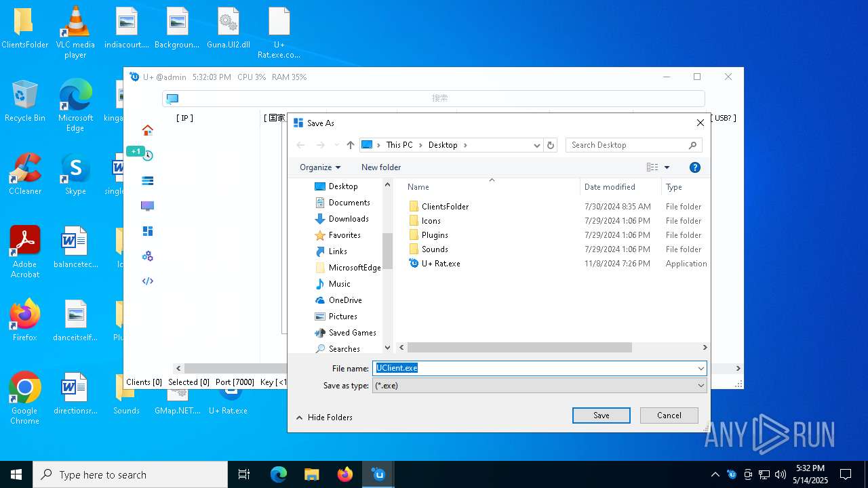Change the file list view layout
This screenshot has width=868, height=488.
(x=652, y=167)
